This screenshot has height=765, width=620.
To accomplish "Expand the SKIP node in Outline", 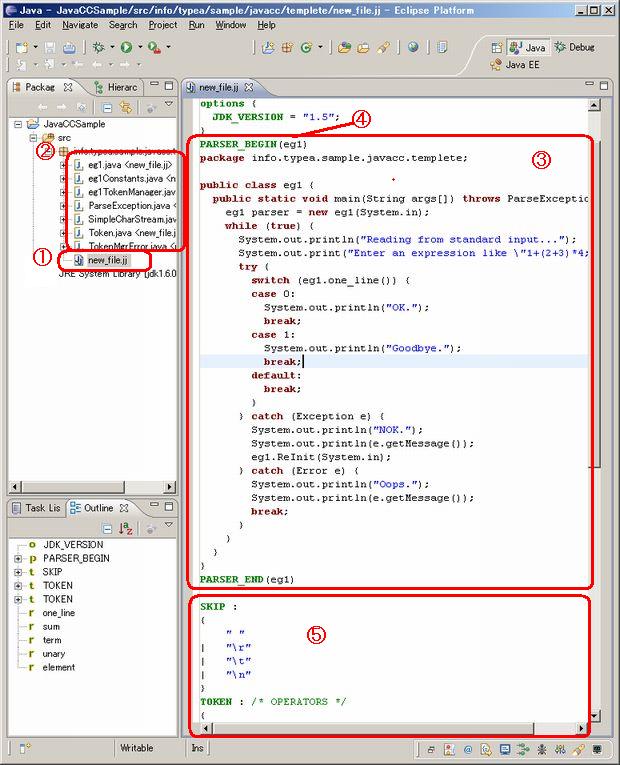I will pos(19,572).
